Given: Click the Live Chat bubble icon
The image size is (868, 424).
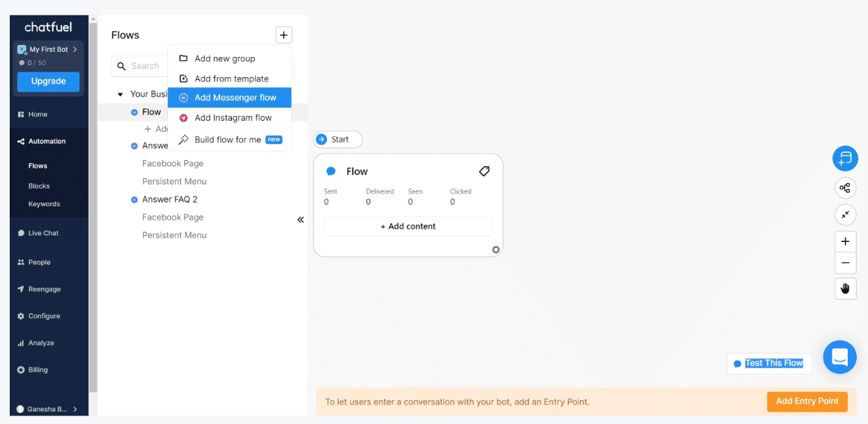Looking at the screenshot, I should pyautogui.click(x=21, y=234).
